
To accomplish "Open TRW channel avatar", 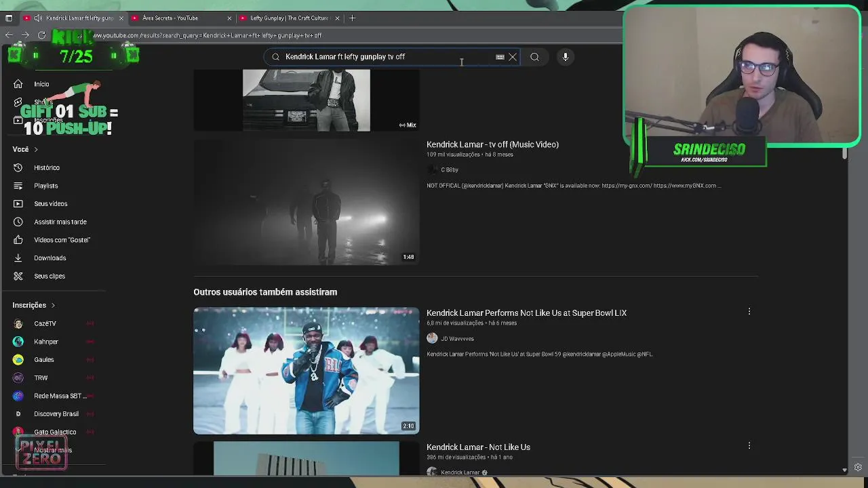I will point(18,378).
